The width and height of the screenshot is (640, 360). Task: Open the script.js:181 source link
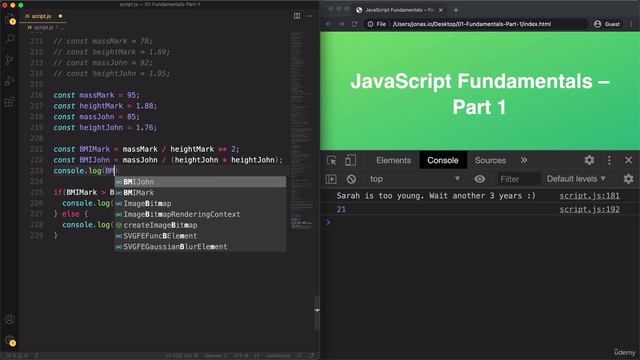589,196
